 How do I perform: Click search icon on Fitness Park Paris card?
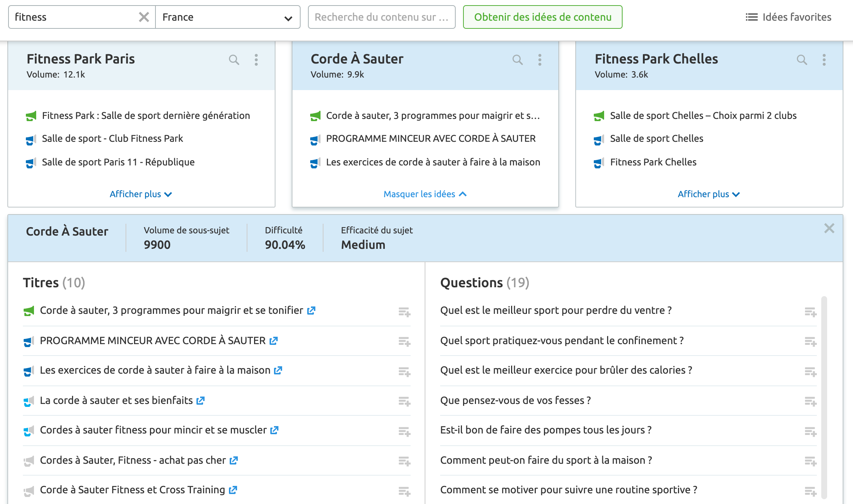click(234, 60)
